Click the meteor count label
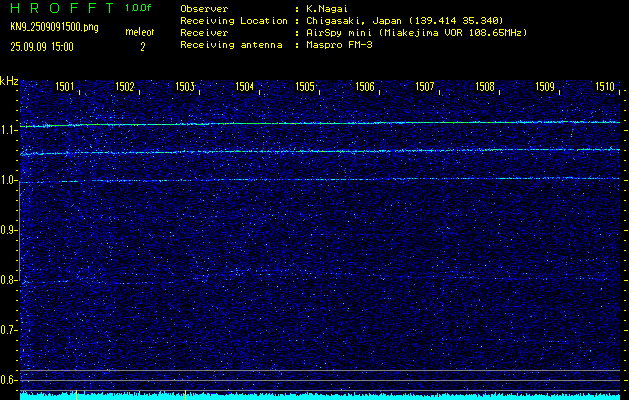 point(140,32)
